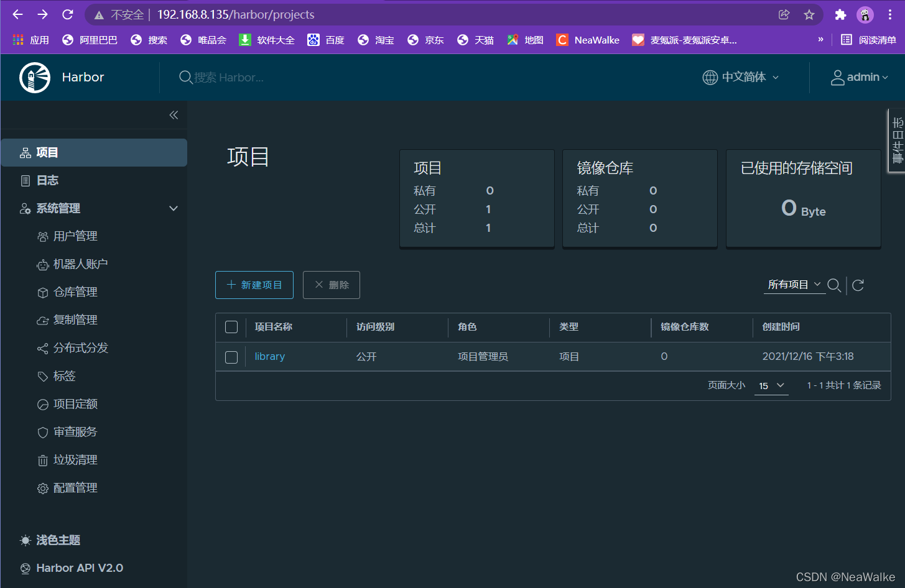This screenshot has width=905, height=588.
Task: Refresh the project list
Action: pos(857,285)
